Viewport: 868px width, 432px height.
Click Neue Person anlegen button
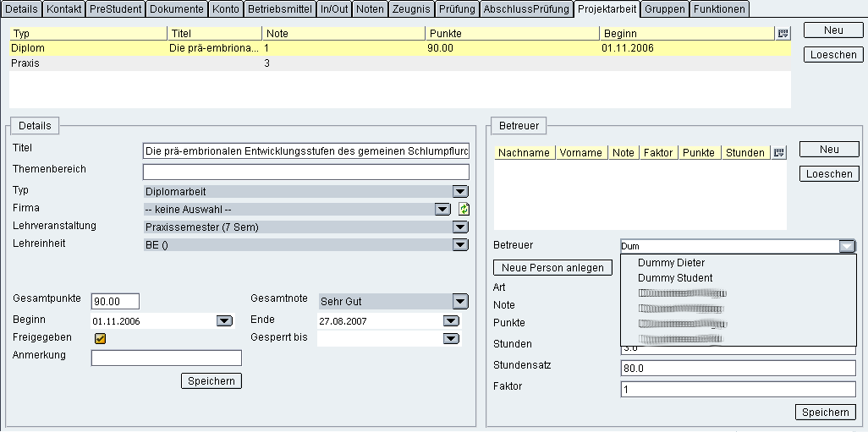pyautogui.click(x=552, y=268)
